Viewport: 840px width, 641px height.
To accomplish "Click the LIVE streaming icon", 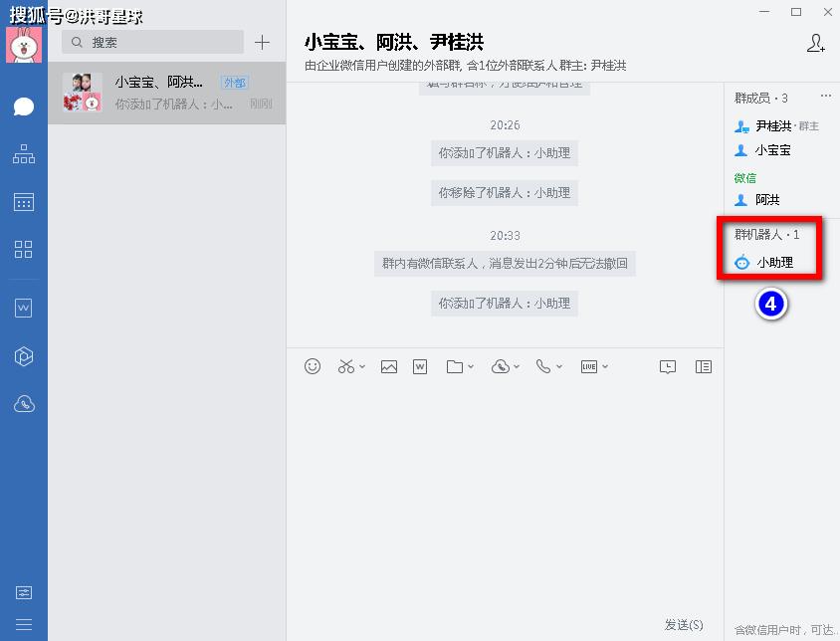I will (589, 366).
